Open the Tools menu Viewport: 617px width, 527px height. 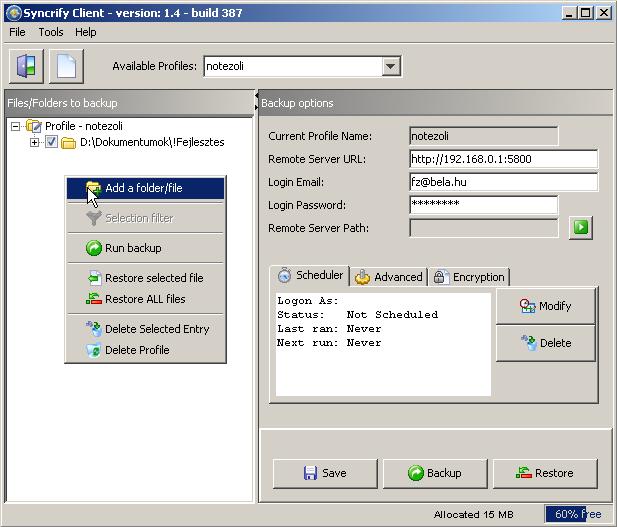[x=51, y=32]
